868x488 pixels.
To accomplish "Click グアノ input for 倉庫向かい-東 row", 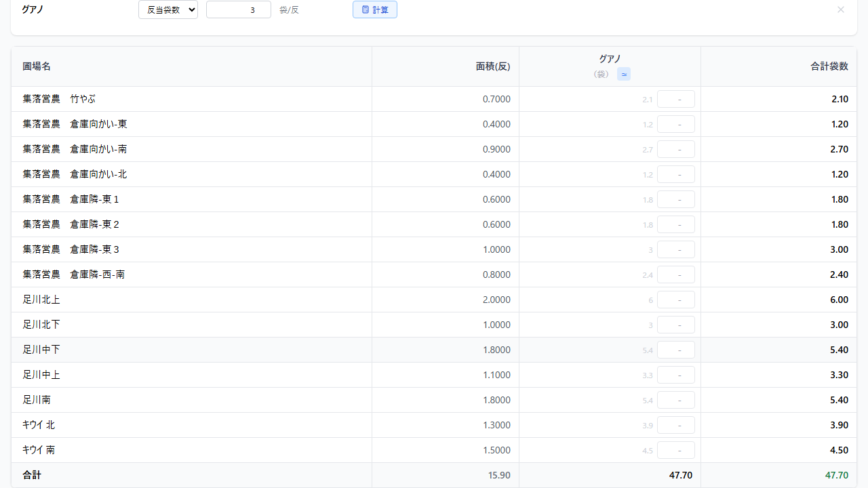I will pyautogui.click(x=675, y=124).
